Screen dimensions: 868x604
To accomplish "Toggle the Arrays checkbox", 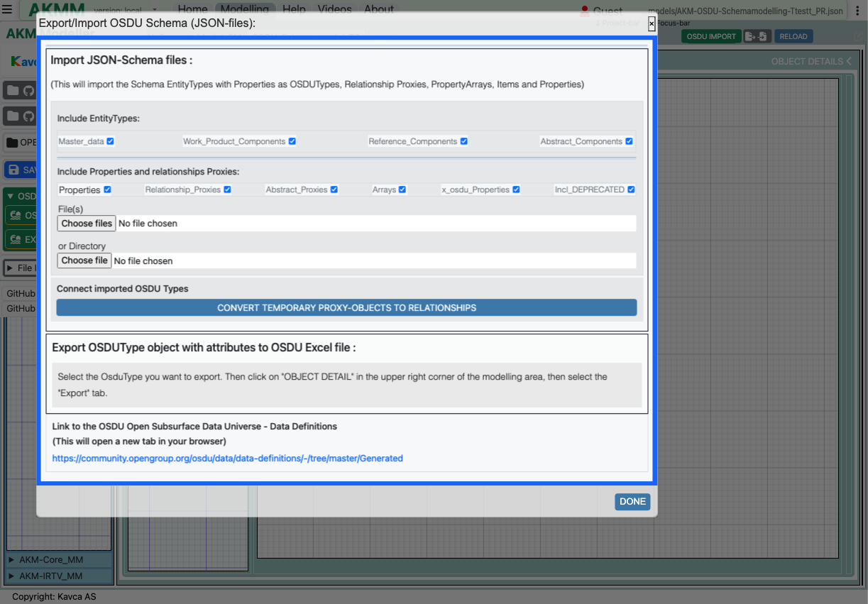I will pos(402,190).
